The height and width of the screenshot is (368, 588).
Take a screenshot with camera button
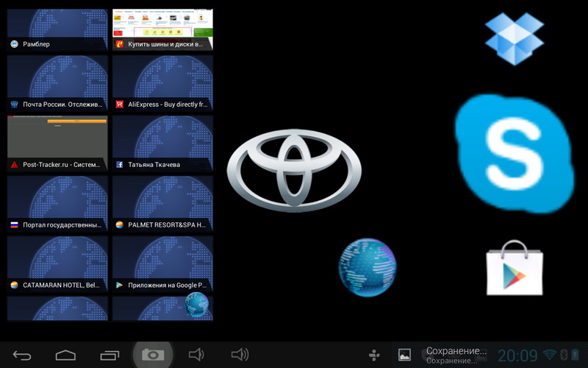[153, 355]
